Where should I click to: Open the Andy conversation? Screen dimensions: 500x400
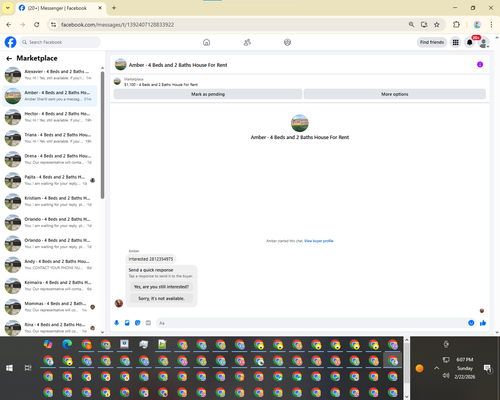click(50, 265)
